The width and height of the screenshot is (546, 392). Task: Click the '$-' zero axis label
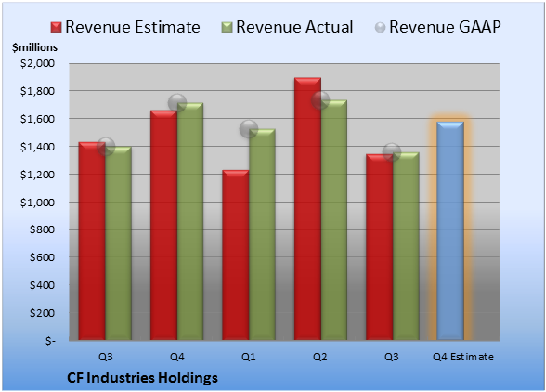point(50,341)
